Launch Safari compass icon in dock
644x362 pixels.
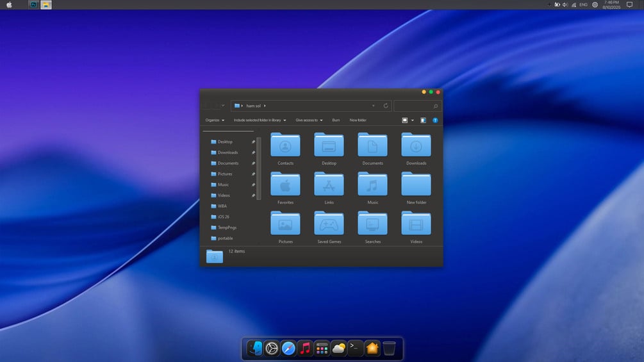(288, 349)
